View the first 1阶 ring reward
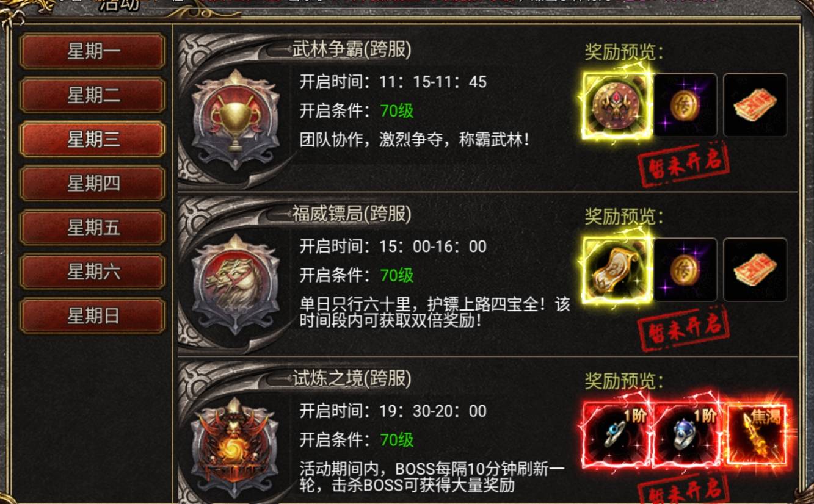Screen dimensions: 814x504 pos(616,435)
